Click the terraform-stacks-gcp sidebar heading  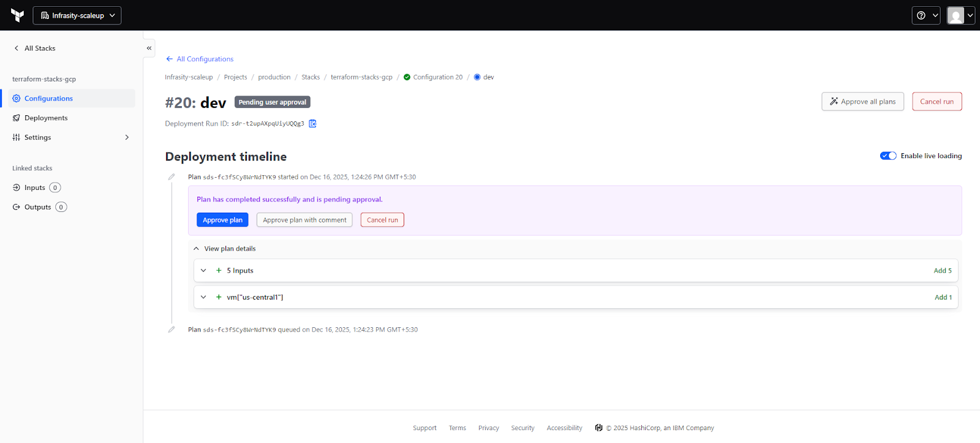[x=44, y=79]
